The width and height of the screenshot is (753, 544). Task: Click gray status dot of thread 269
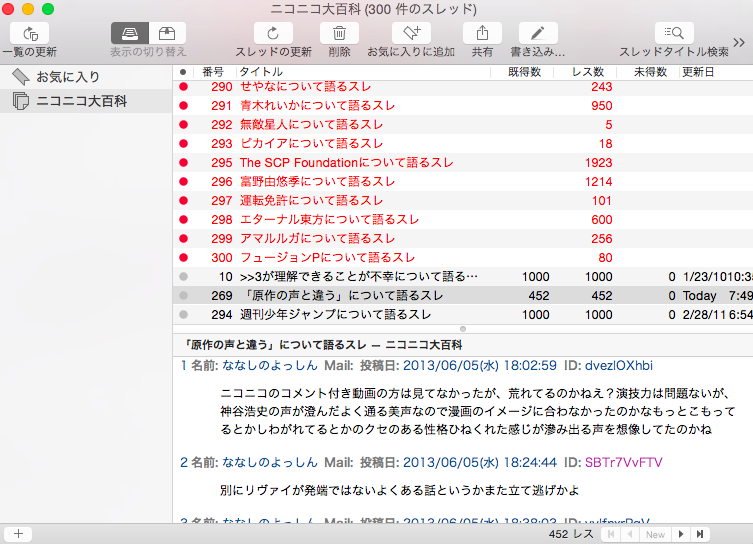[x=183, y=296]
